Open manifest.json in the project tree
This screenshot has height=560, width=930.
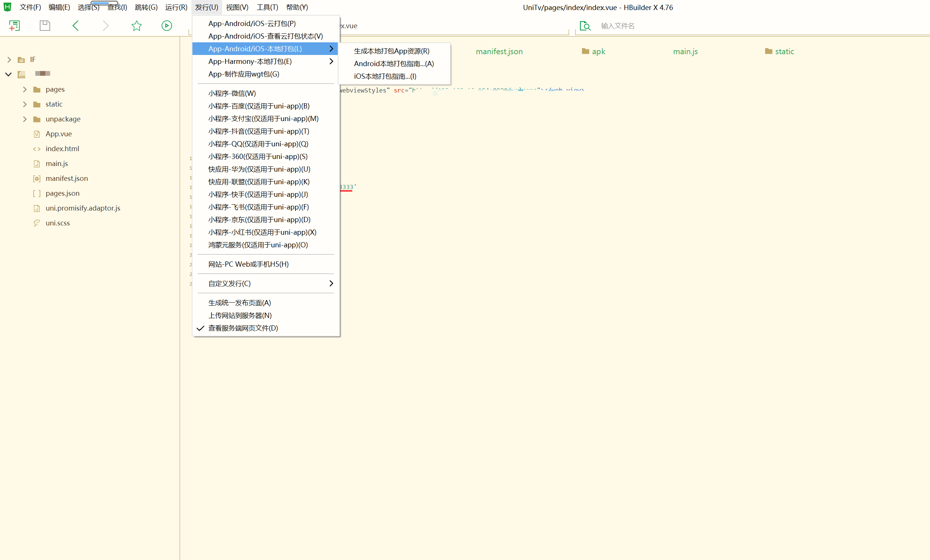click(67, 178)
